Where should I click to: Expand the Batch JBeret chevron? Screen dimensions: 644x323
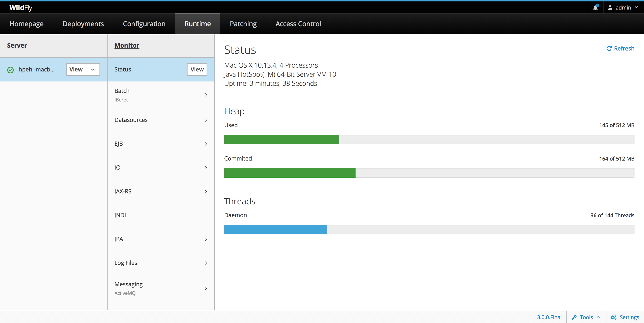206,95
